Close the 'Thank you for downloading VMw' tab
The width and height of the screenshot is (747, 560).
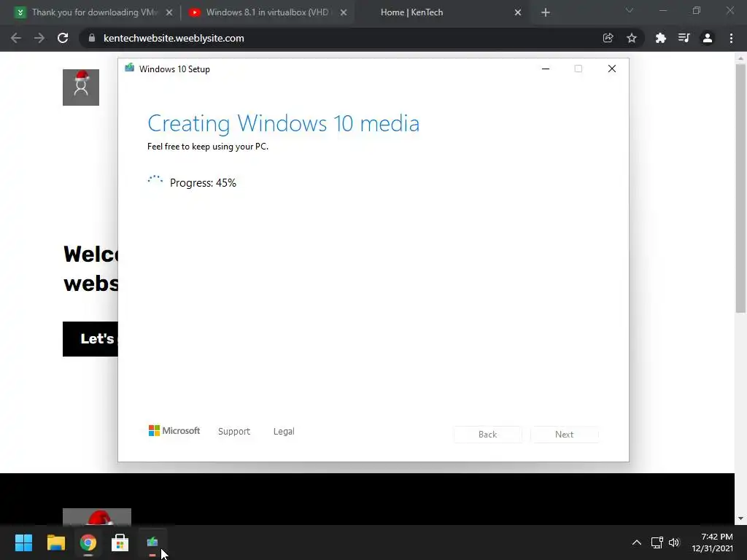169,12
